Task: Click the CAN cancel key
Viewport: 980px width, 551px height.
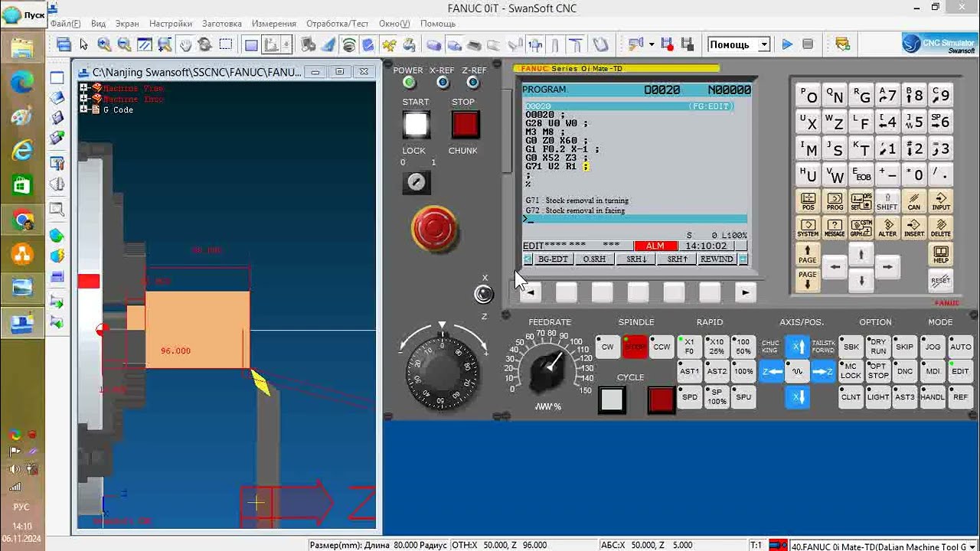Action: click(914, 201)
